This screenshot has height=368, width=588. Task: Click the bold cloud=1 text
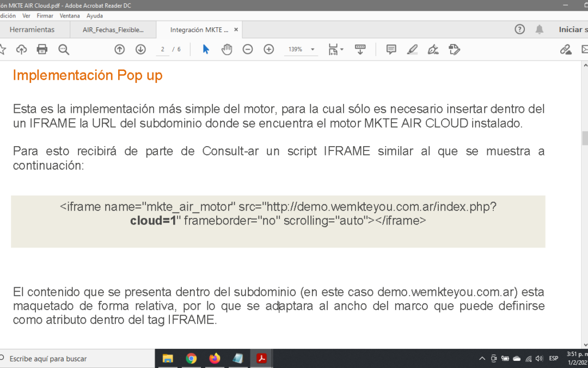pyautogui.click(x=153, y=220)
